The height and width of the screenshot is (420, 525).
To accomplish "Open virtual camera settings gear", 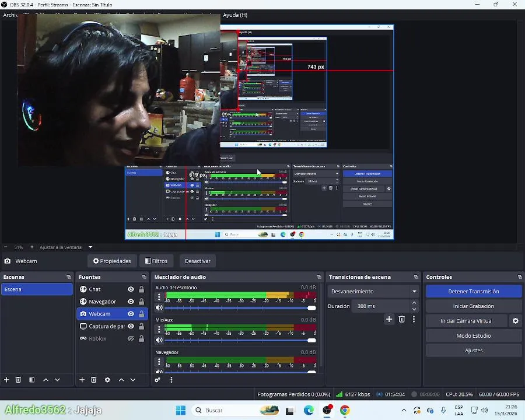I will point(516,321).
